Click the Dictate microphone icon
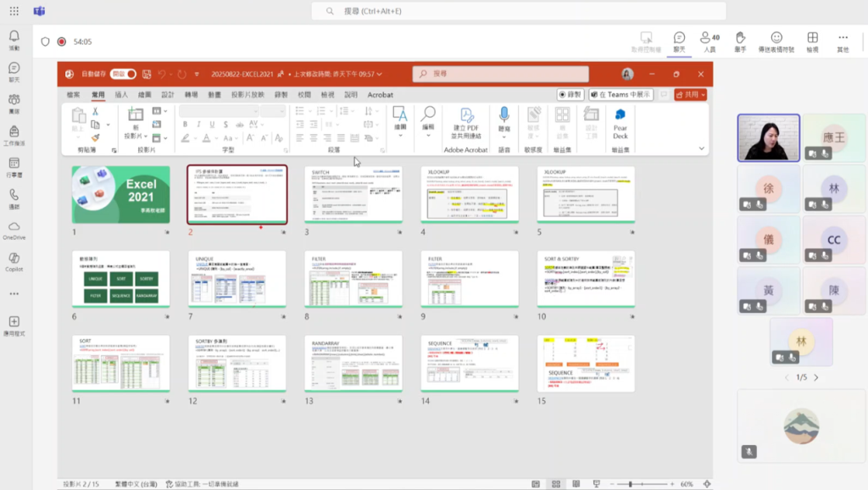The height and width of the screenshot is (490, 868). [x=504, y=118]
